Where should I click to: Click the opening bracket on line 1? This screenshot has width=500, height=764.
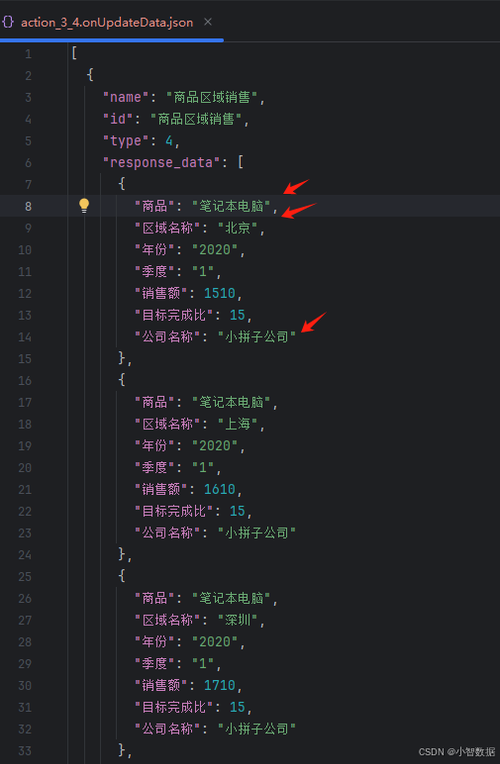pos(74,53)
